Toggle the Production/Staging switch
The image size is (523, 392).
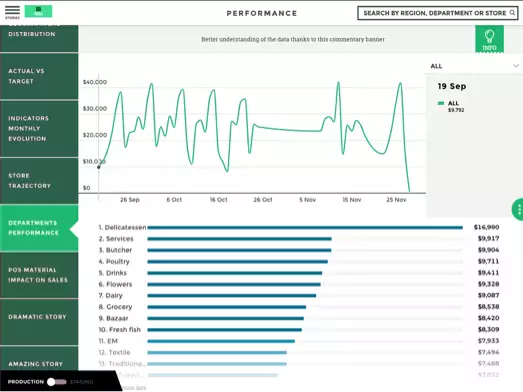point(56,382)
